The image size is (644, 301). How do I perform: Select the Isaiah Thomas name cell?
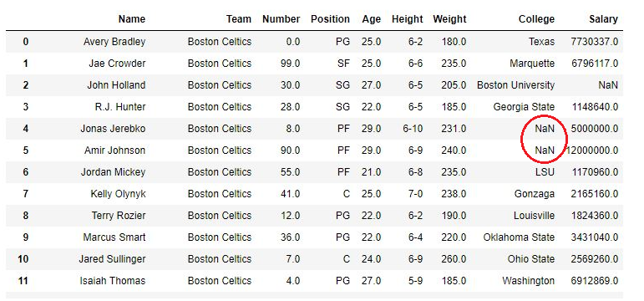point(112,281)
